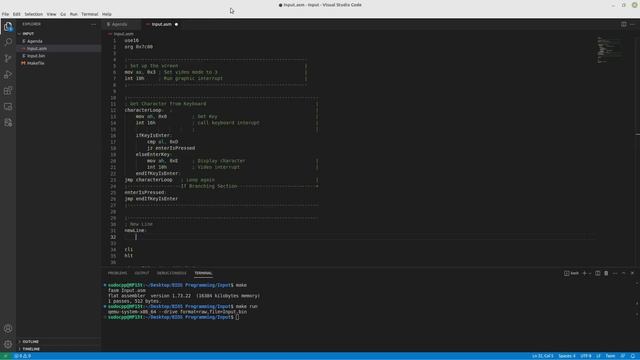Screen dimensions: 640x360
Task: Split the terminal panel
Action: [x=598, y=273]
